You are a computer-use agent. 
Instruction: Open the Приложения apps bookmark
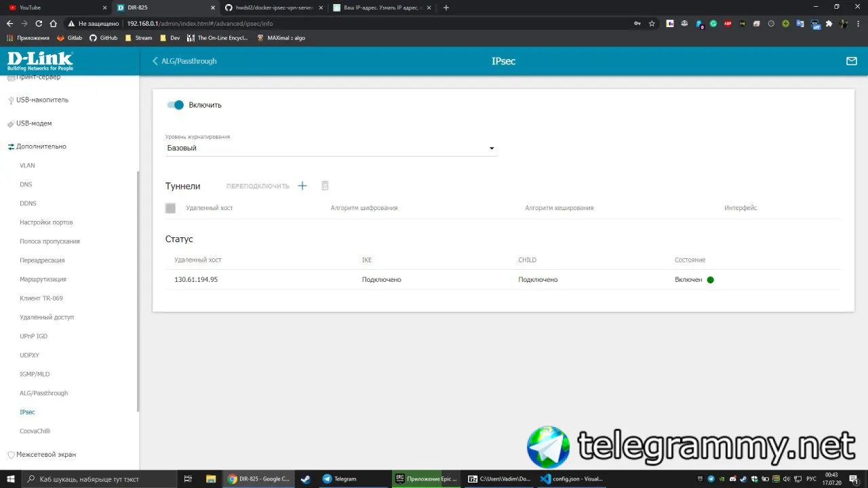click(28, 38)
